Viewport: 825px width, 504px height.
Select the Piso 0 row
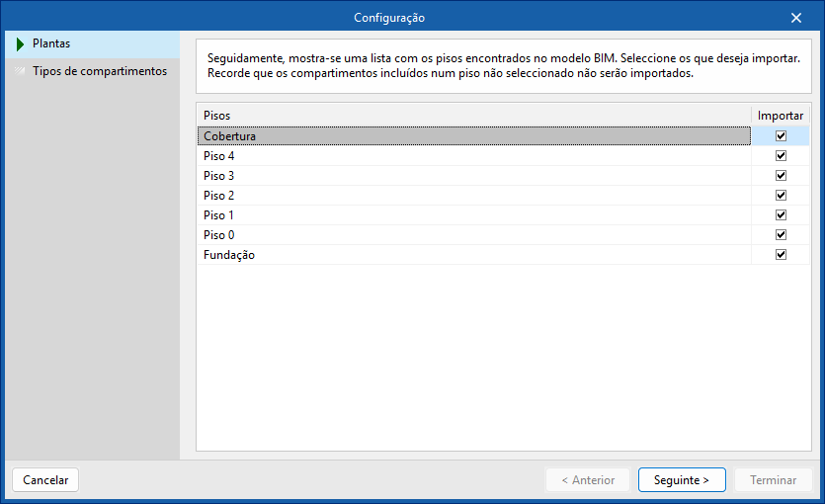pyautogui.click(x=395, y=235)
